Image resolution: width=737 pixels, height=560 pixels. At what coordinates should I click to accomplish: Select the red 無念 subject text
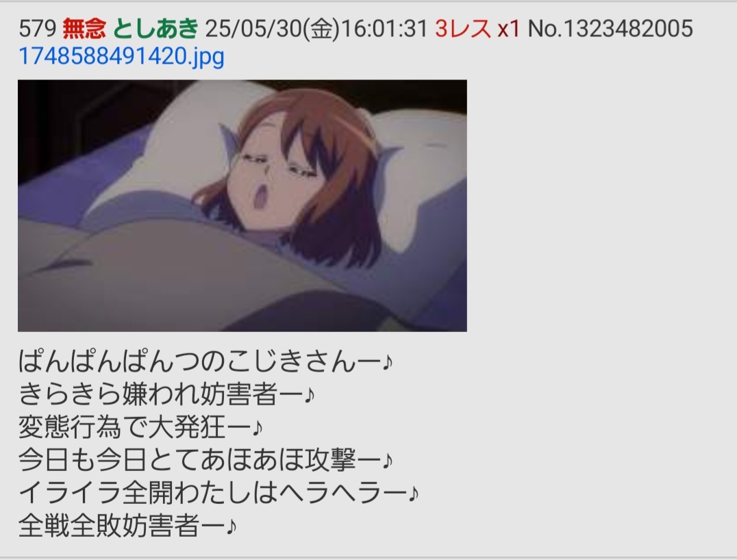[x=84, y=28]
